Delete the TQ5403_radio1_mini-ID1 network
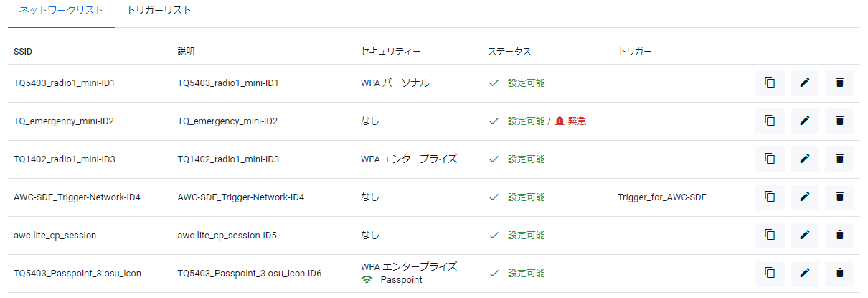 click(839, 83)
